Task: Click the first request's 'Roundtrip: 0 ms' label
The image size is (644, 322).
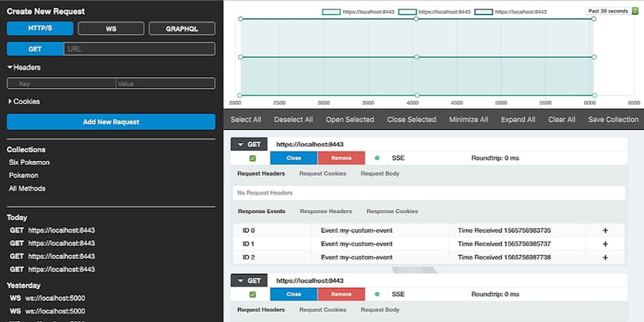Action: (495, 158)
